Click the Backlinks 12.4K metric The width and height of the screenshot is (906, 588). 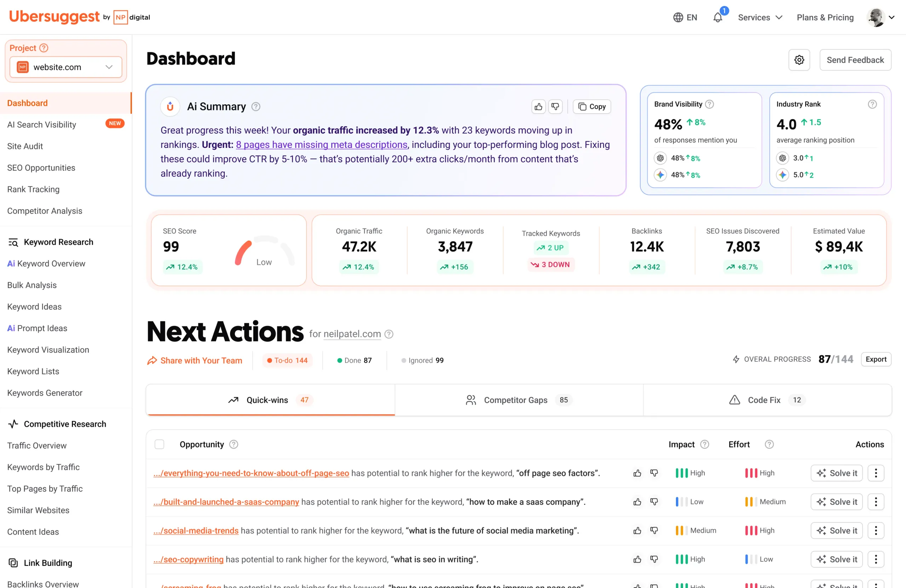(x=647, y=247)
